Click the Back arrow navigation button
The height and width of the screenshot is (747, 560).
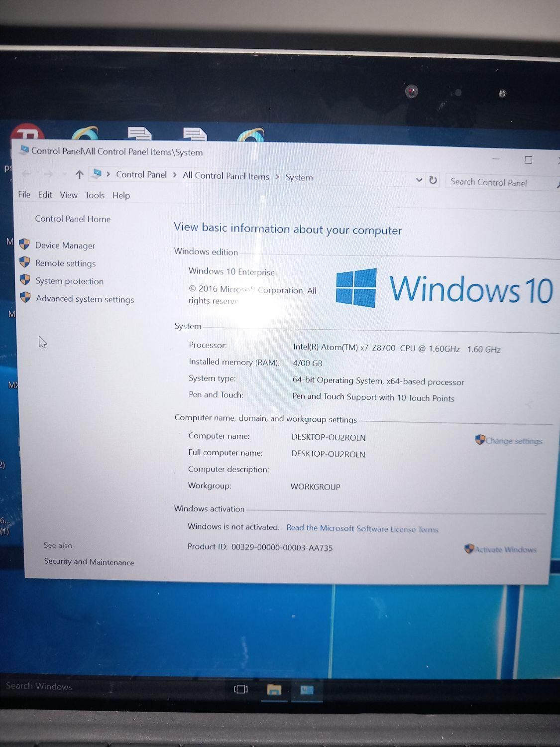[26, 173]
